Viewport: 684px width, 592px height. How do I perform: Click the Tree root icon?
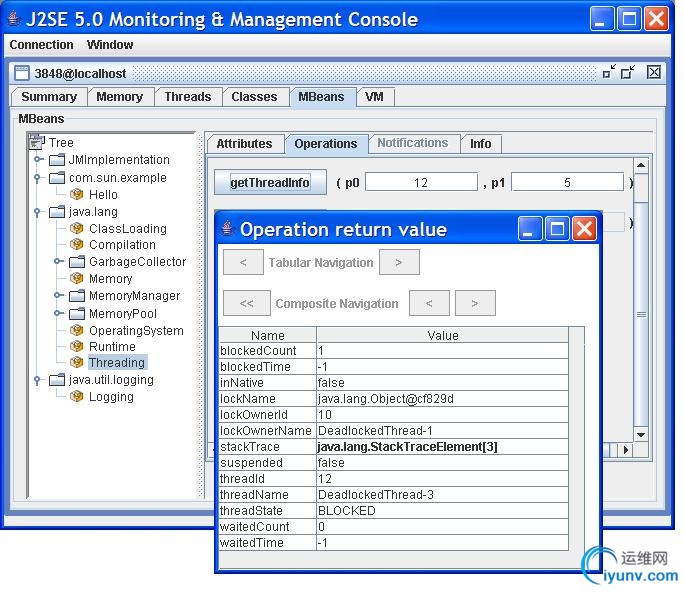[x=37, y=142]
